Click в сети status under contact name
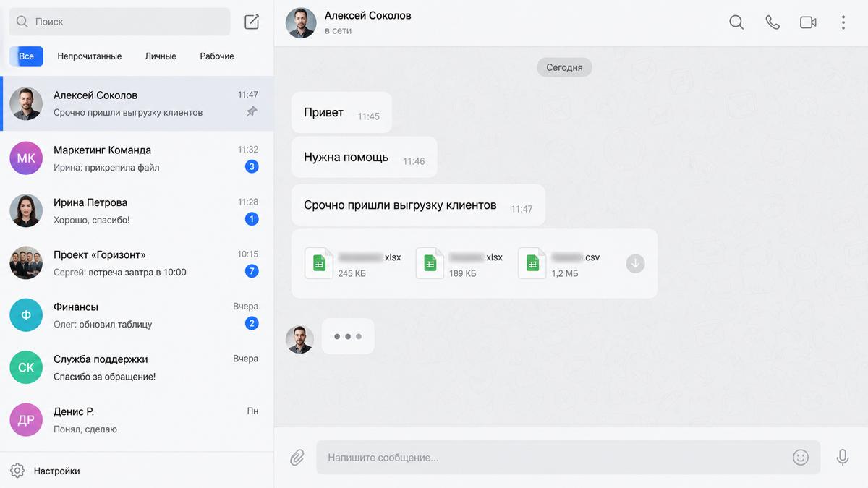This screenshot has width=868, height=488. click(338, 31)
